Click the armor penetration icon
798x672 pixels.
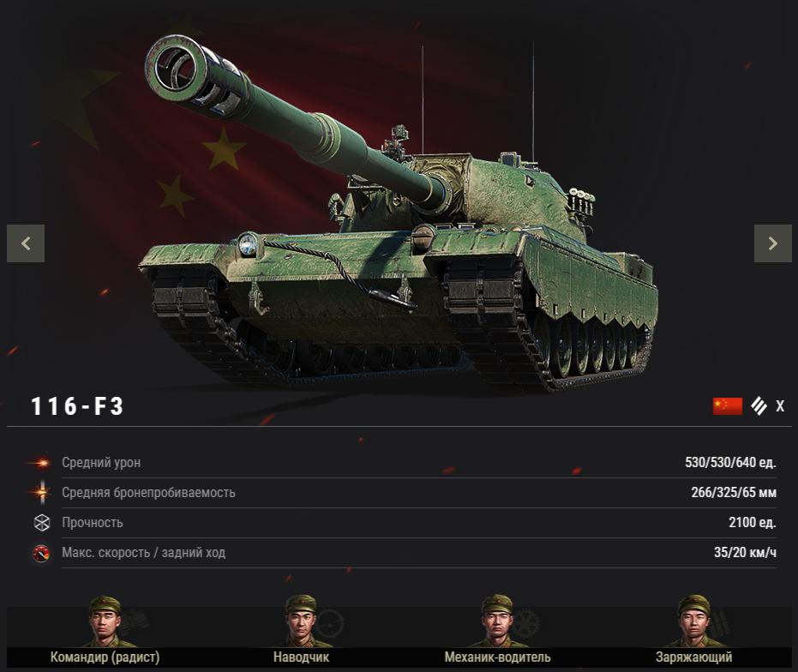point(42,492)
